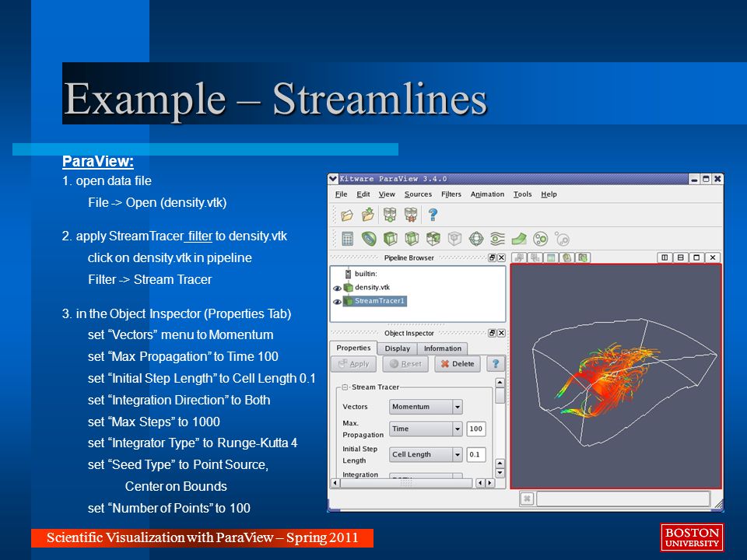747x560 pixels.
Task: Select the Stream Tracer filter icon
Action: [x=497, y=239]
